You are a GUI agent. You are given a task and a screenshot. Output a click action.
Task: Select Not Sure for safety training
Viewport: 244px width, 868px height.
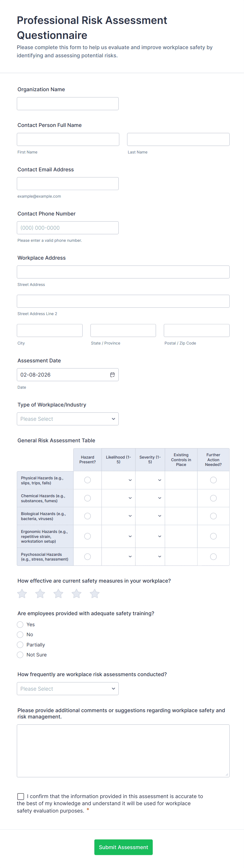coord(20,655)
